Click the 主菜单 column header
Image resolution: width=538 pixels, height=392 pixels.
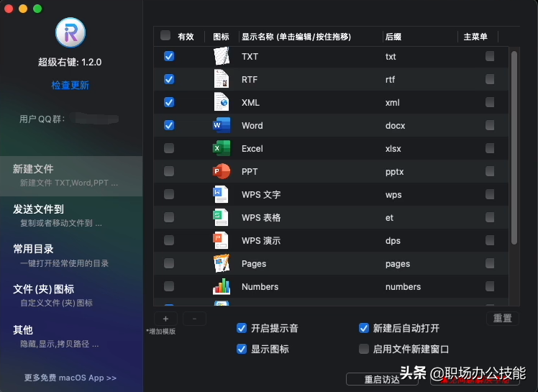[475, 37]
